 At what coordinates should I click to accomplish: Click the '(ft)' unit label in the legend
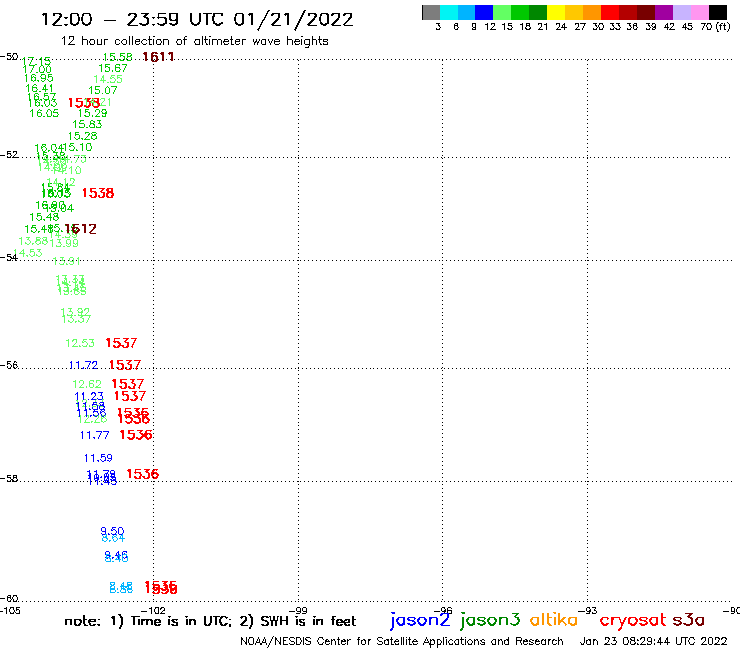[723, 26]
